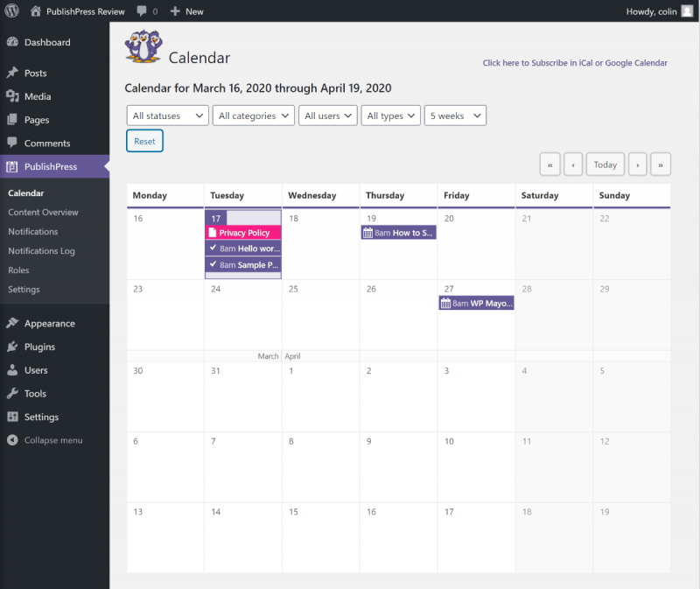The width and height of the screenshot is (700, 589).
Task: Open Notifications Log submenu item
Action: (x=41, y=251)
